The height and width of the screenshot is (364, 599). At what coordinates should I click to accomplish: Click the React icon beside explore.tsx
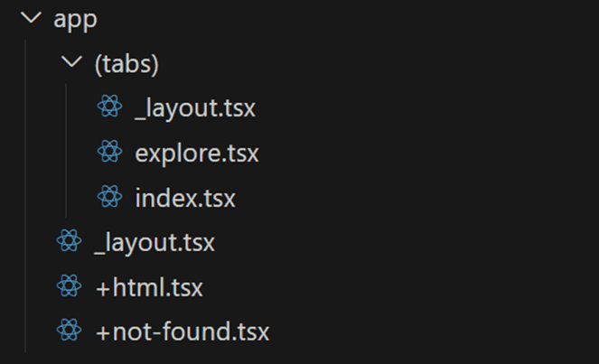point(109,151)
